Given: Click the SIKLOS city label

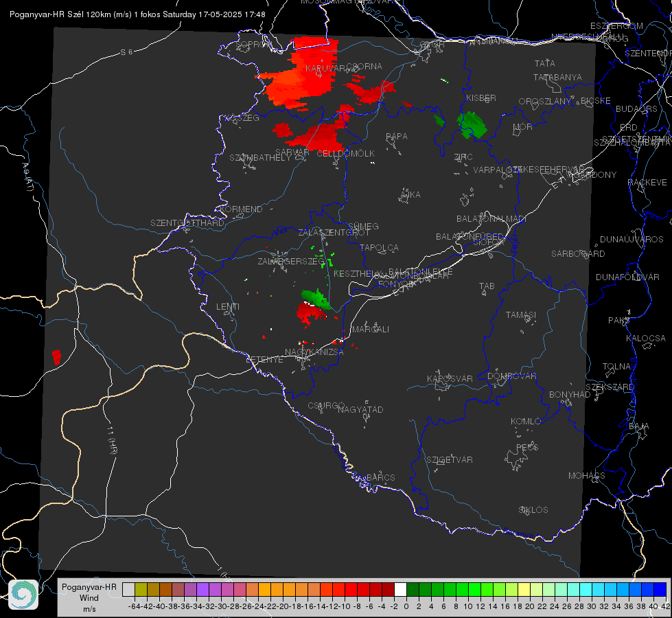Looking at the screenshot, I should click(x=533, y=510).
